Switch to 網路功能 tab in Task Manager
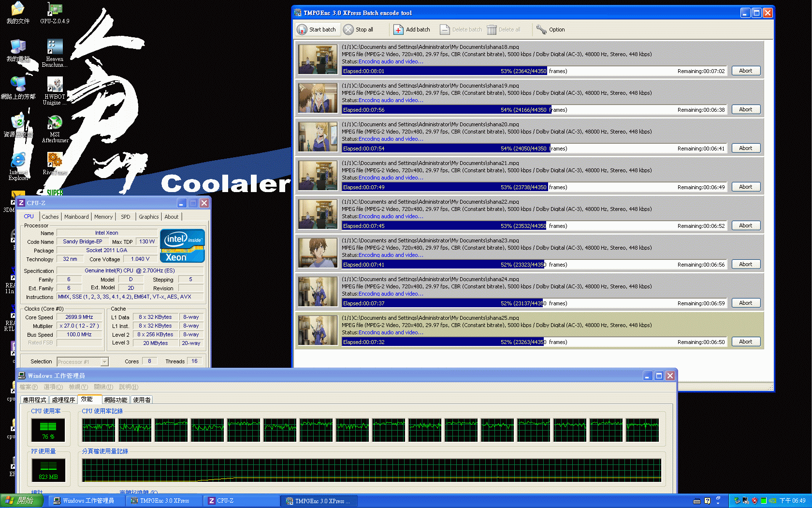Image resolution: width=812 pixels, height=508 pixels. (x=116, y=400)
